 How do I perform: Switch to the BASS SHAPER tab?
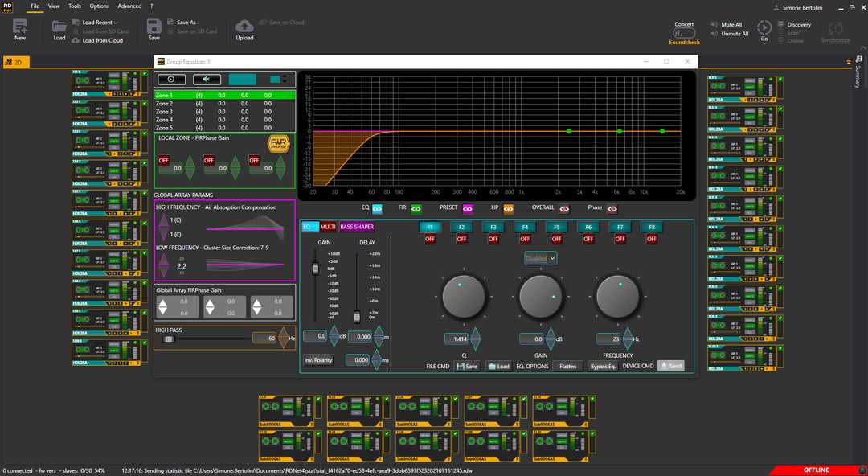pos(357,227)
